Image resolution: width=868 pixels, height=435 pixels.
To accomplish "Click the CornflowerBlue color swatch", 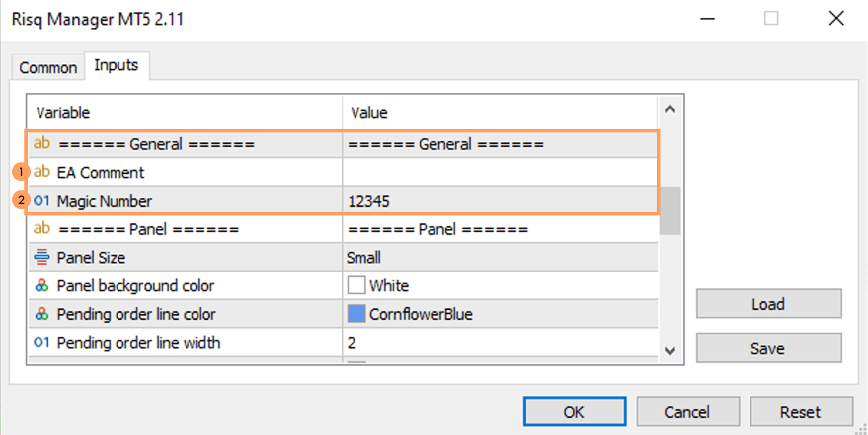I will click(x=356, y=314).
